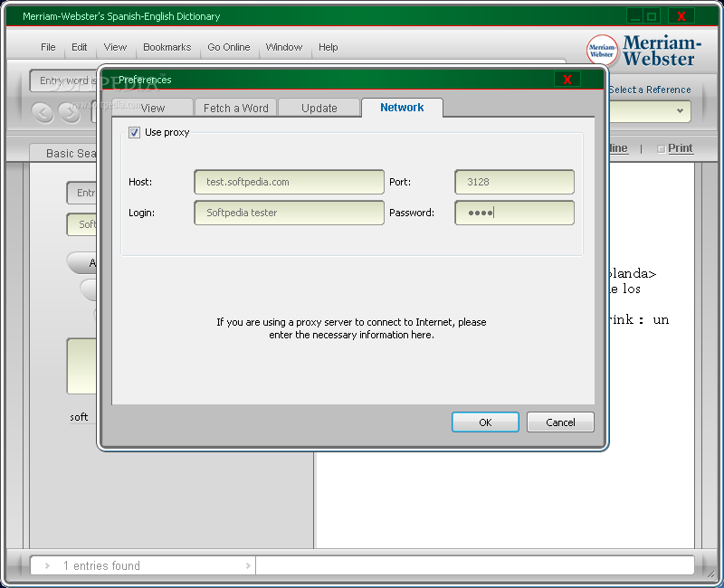Maximize the main dictionary window

(x=652, y=16)
